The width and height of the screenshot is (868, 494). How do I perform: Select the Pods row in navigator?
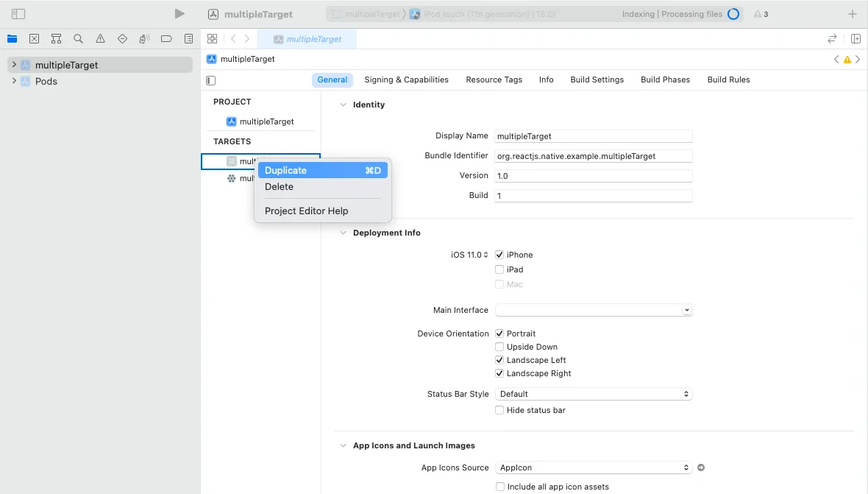click(x=99, y=82)
